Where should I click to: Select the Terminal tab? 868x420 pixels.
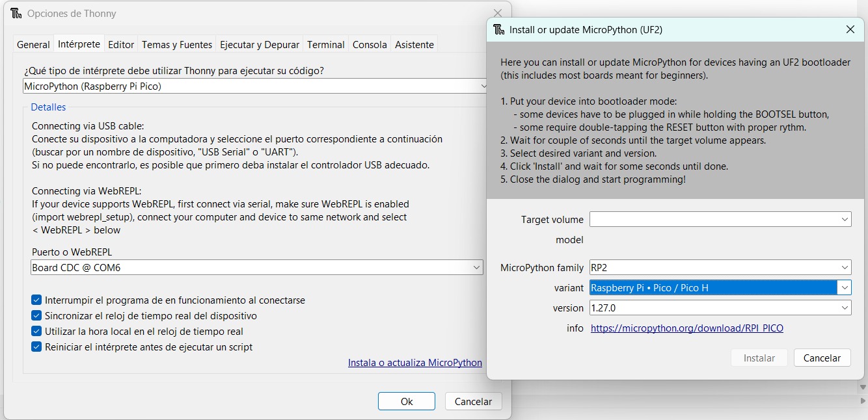click(x=326, y=44)
